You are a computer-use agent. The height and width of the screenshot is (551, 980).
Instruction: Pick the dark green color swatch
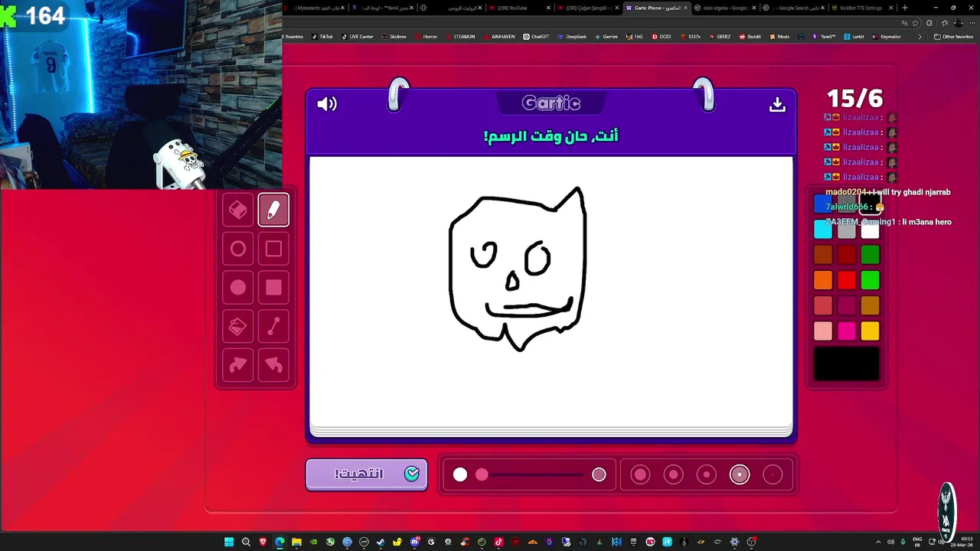870,255
